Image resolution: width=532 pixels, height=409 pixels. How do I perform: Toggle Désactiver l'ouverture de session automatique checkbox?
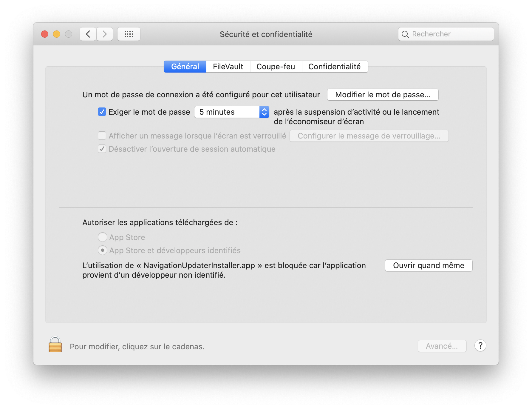pyautogui.click(x=102, y=149)
